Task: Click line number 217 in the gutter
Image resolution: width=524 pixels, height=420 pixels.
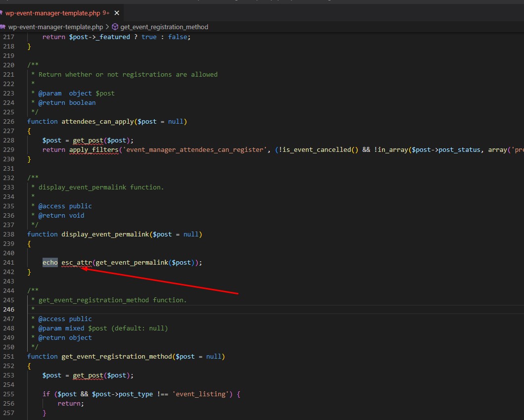Action: [x=9, y=37]
